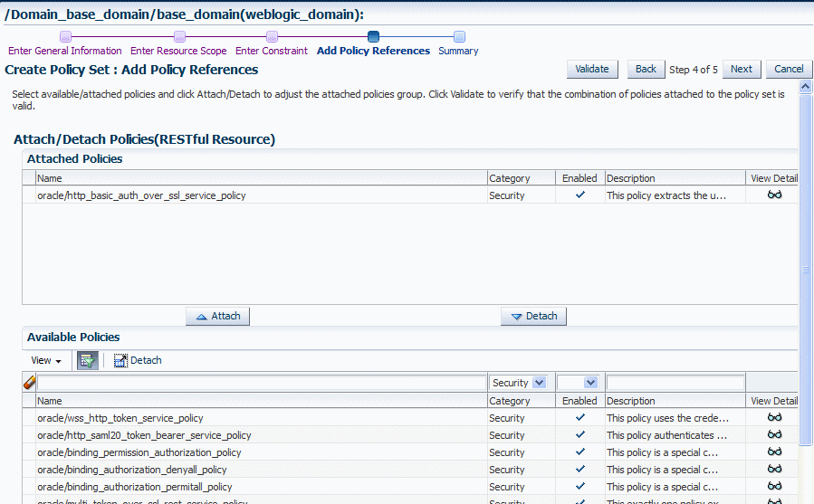Go to Enter General Information step

[x=65, y=51]
